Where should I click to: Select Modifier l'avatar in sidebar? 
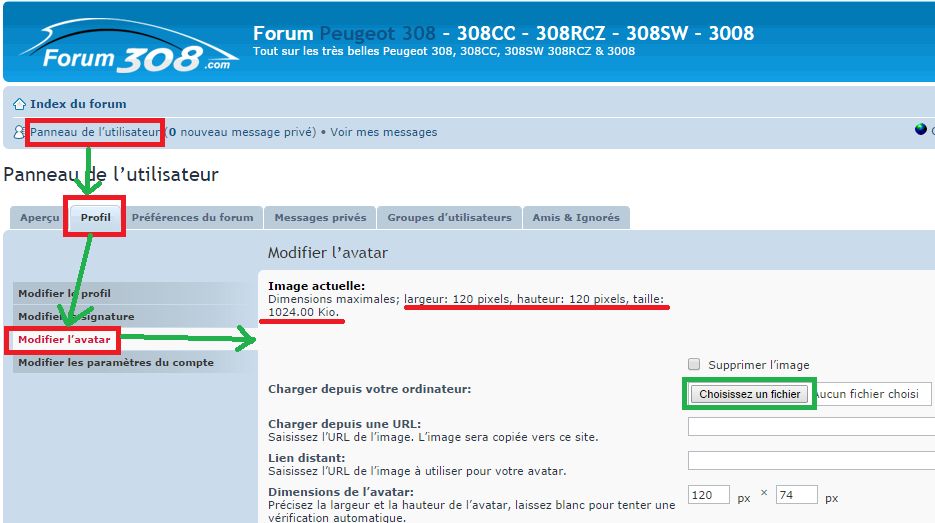[x=64, y=340]
